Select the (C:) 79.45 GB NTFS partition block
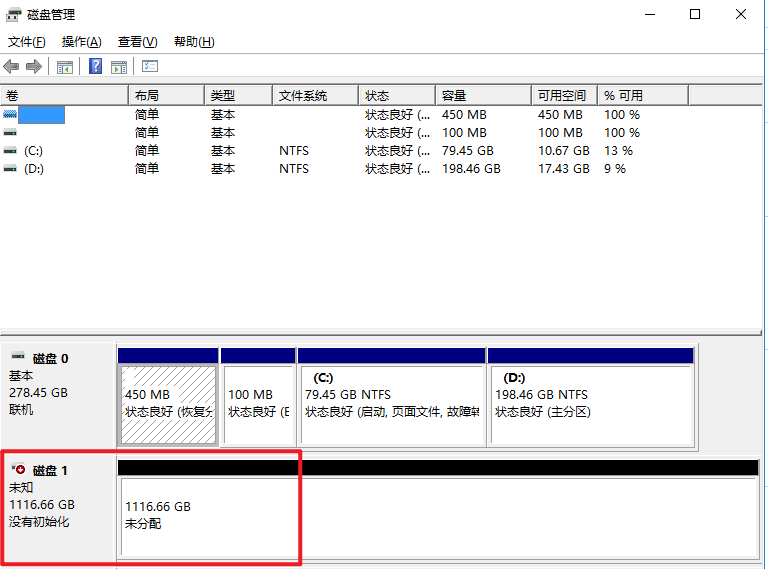The height and width of the screenshot is (569, 768). tap(391, 403)
